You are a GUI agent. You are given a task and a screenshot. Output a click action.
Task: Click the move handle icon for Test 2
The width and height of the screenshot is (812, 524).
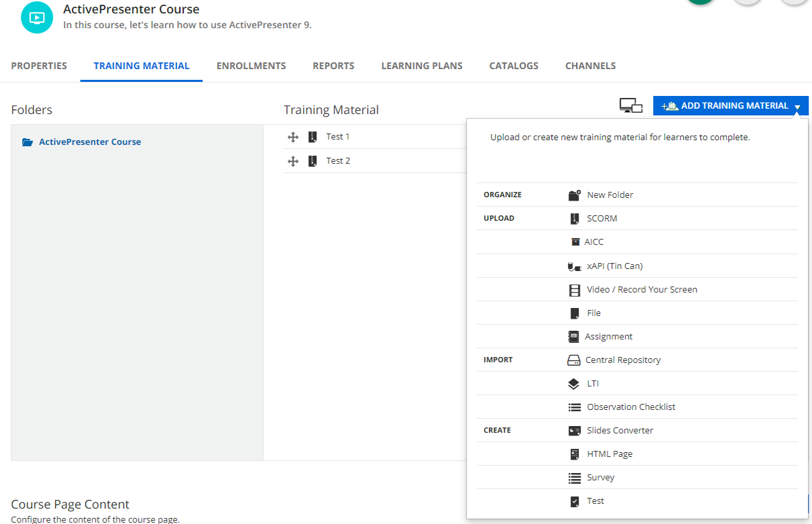[x=292, y=161]
